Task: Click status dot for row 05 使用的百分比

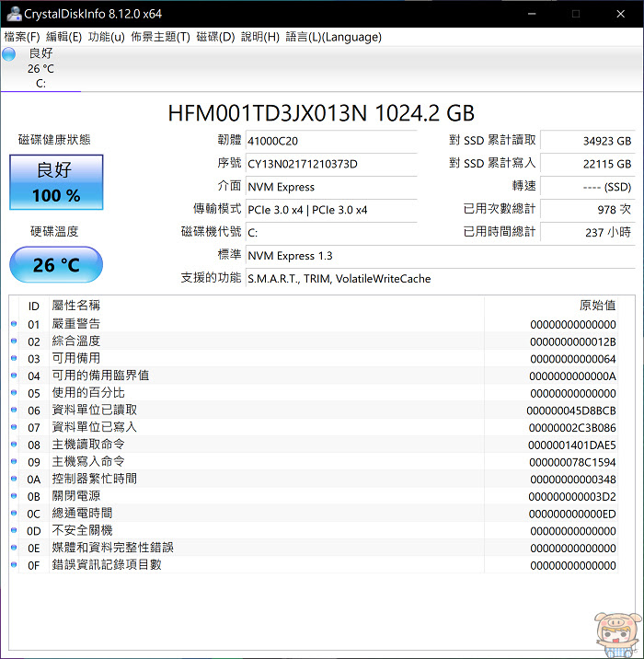Action: pyautogui.click(x=14, y=393)
